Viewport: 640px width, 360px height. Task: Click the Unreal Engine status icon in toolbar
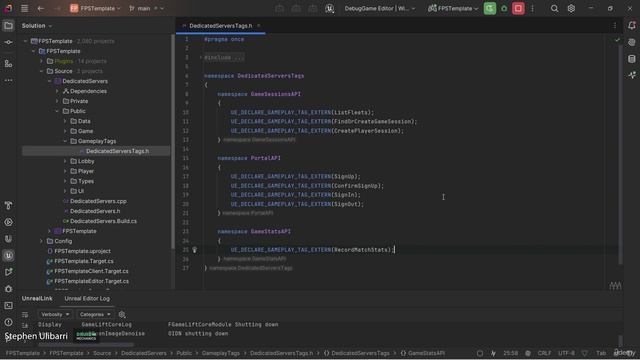coord(329,9)
